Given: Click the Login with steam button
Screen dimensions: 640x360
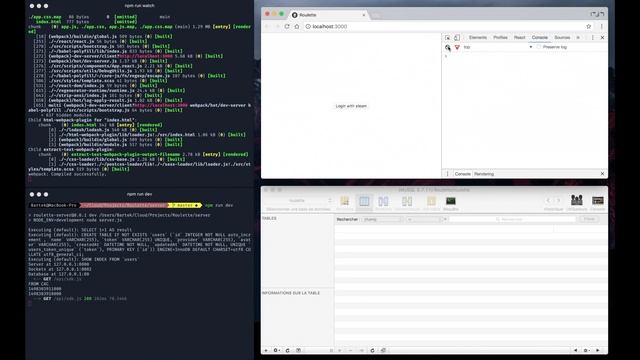Looking at the screenshot, I should click(351, 106).
